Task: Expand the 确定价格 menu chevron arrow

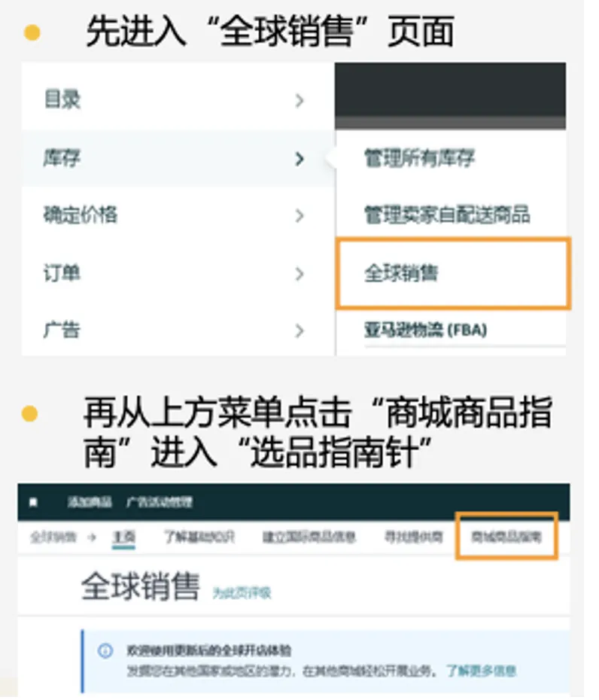Action: pos(299,216)
